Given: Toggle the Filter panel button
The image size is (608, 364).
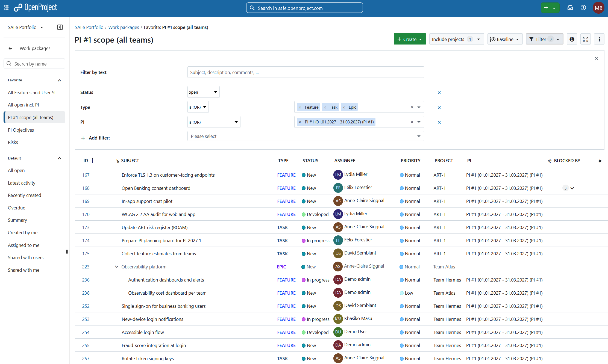Looking at the screenshot, I should click(x=544, y=39).
